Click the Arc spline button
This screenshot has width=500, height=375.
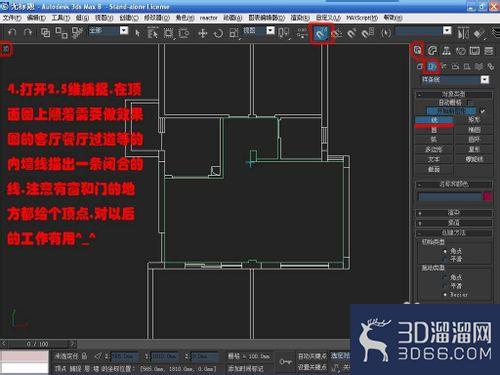pos(434,140)
